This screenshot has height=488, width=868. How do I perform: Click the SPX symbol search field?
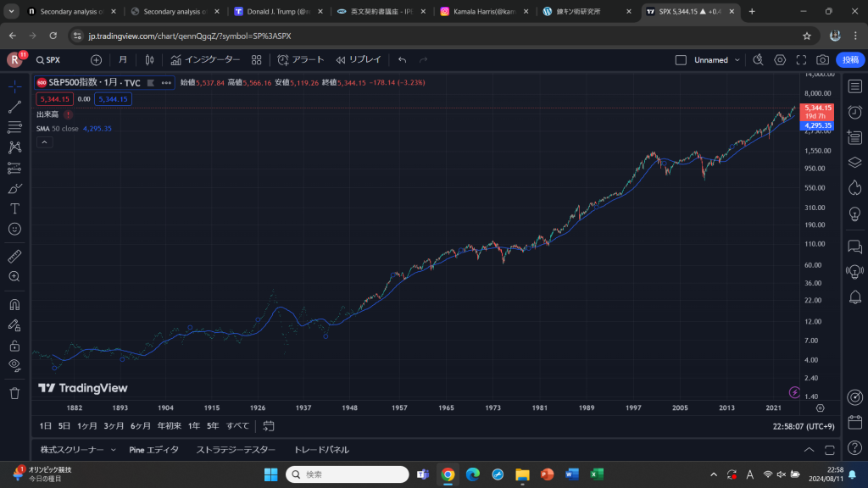click(x=52, y=60)
